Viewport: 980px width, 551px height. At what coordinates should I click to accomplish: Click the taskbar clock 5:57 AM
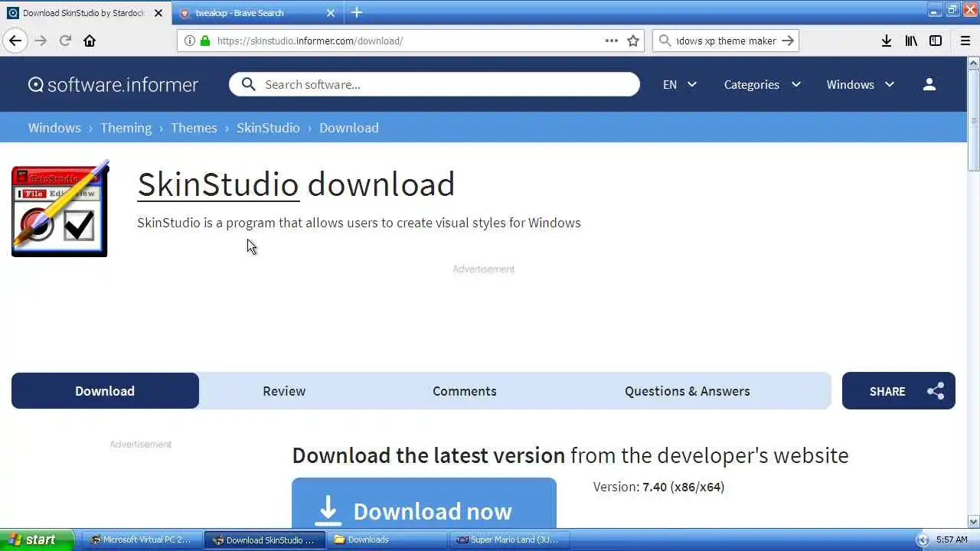[x=952, y=540]
